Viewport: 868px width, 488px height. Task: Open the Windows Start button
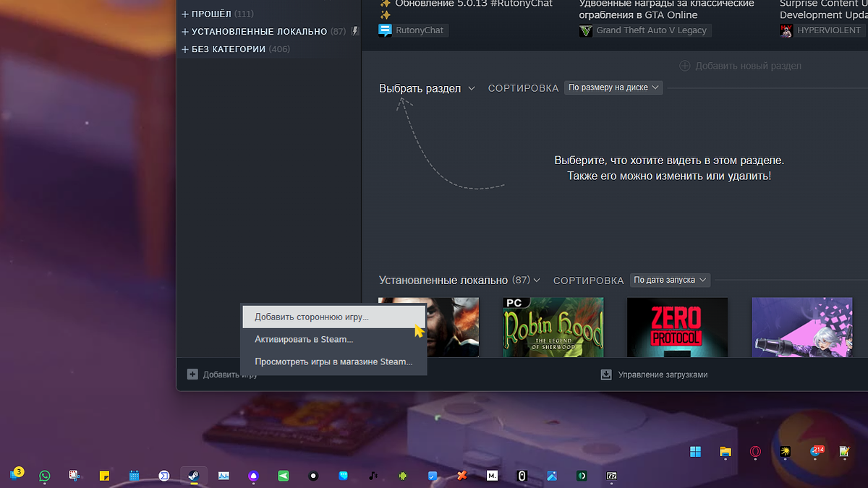pos(695,452)
